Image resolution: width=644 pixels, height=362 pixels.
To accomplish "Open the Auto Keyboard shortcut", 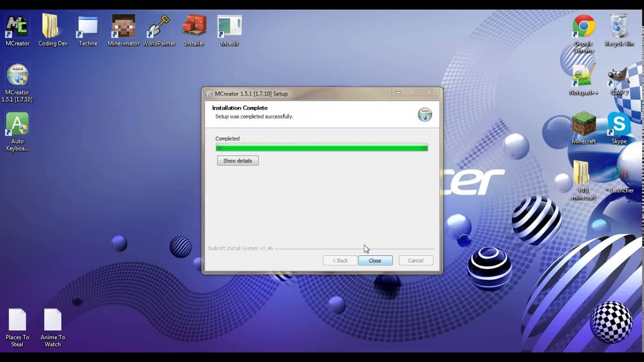I will coord(17,132).
